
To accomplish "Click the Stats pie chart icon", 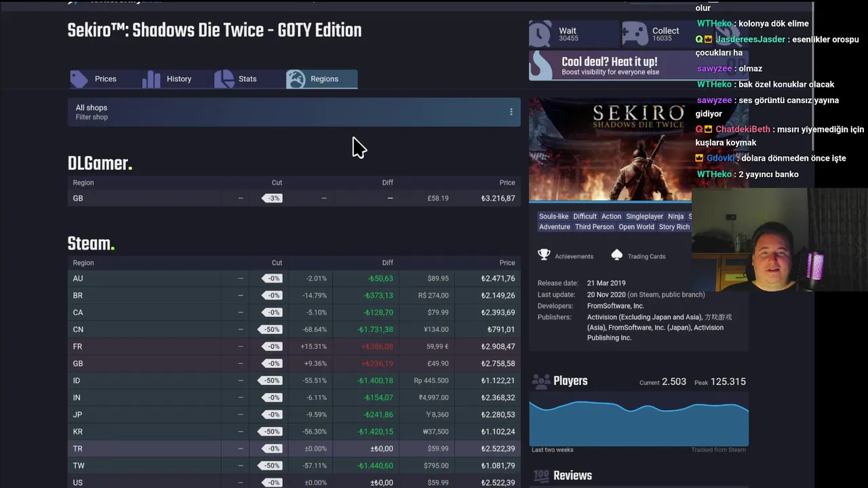I will point(224,79).
